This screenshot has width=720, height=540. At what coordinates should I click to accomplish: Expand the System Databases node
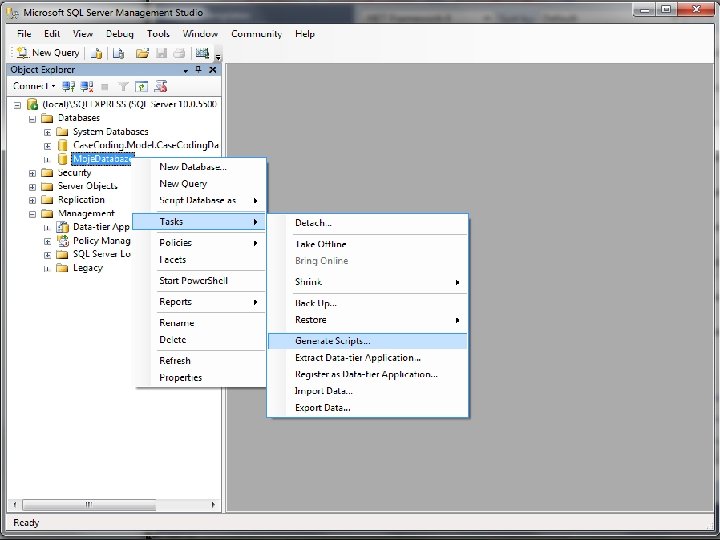tap(47, 132)
